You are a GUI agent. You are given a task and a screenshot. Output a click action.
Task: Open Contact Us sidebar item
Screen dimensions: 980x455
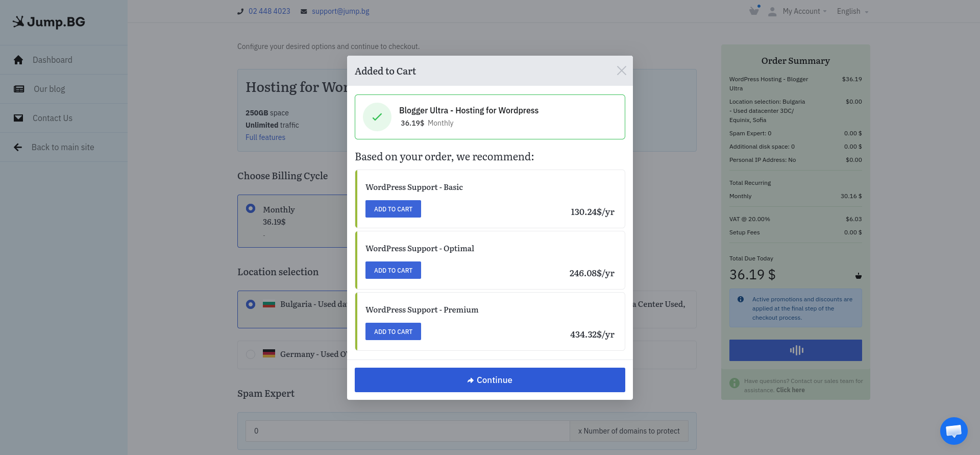click(x=64, y=118)
